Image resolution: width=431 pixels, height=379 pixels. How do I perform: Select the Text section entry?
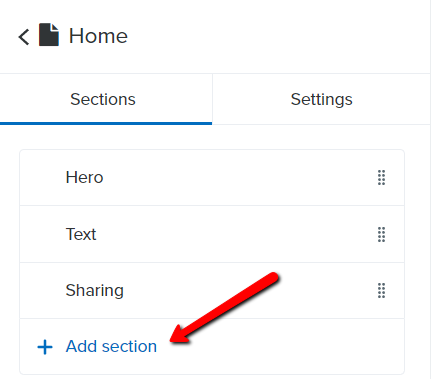coord(212,234)
